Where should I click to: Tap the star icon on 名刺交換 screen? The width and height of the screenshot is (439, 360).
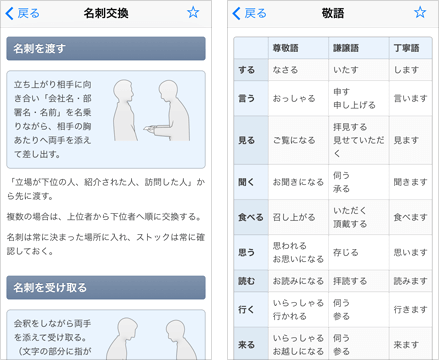point(193,13)
